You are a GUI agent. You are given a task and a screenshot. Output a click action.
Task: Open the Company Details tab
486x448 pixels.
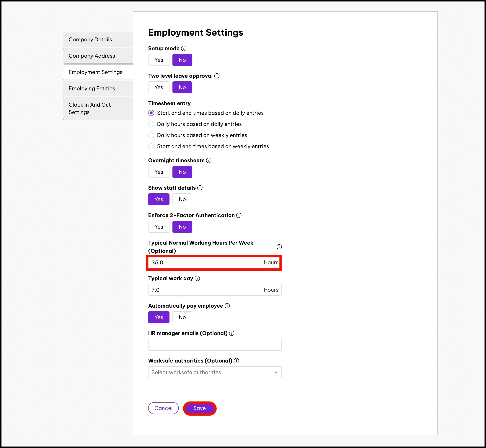(98, 39)
